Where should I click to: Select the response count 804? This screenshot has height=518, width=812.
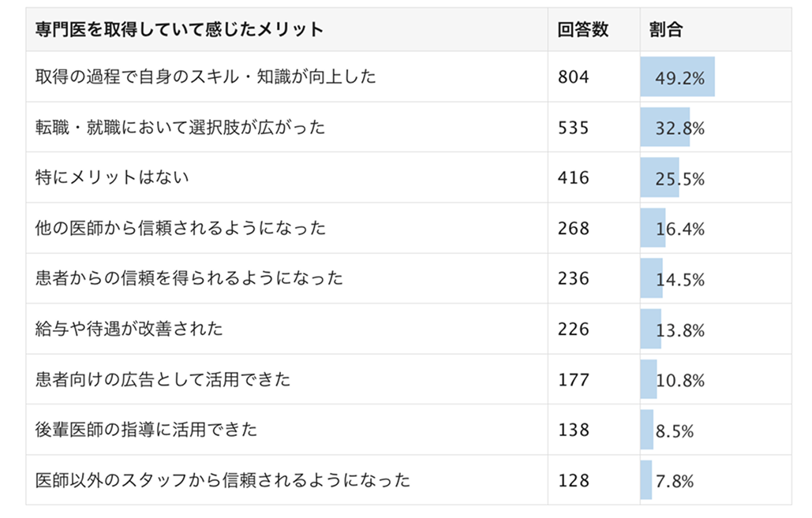point(574,77)
